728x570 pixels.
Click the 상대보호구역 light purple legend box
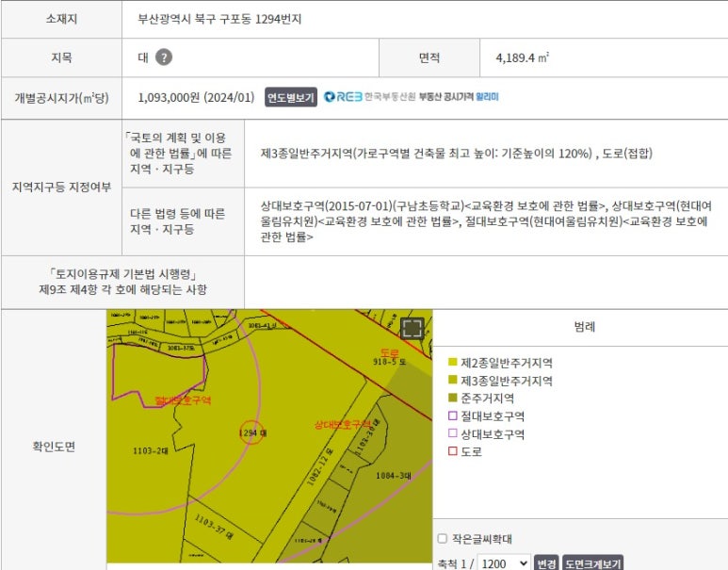point(453,433)
